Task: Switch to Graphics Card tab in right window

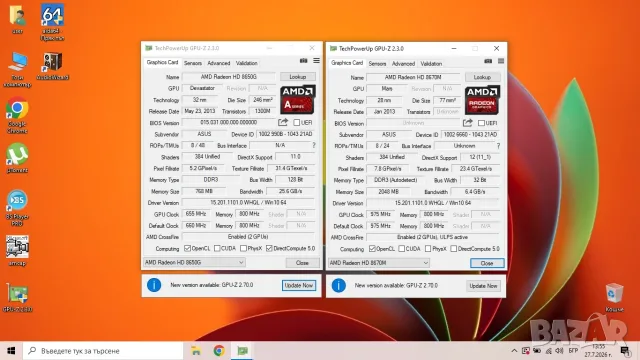Action: click(x=347, y=63)
